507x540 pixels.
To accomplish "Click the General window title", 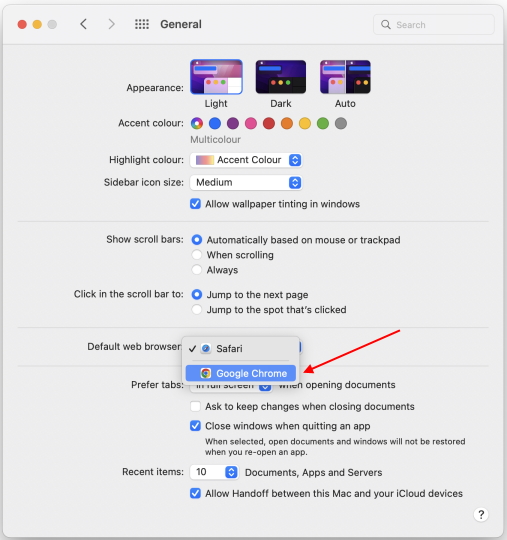I will [181, 24].
